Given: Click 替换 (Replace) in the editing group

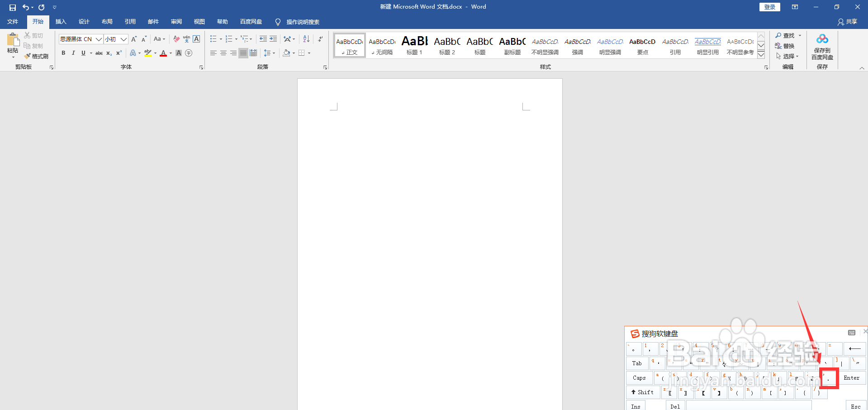Looking at the screenshot, I should (x=785, y=46).
